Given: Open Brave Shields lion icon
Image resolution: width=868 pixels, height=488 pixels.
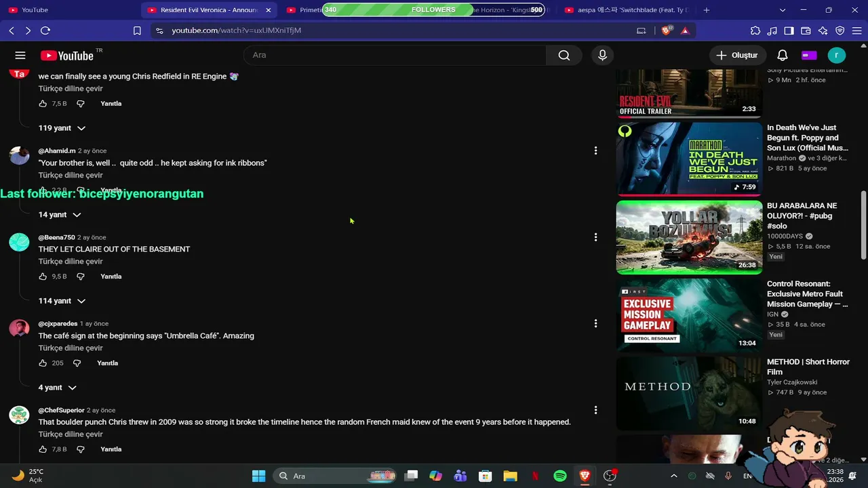Looking at the screenshot, I should (667, 30).
